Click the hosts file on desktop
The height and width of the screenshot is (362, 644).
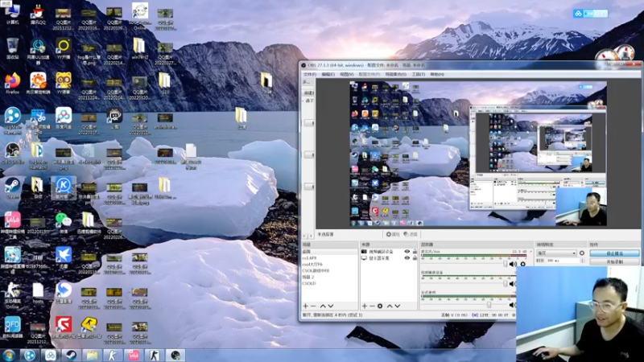click(x=38, y=293)
